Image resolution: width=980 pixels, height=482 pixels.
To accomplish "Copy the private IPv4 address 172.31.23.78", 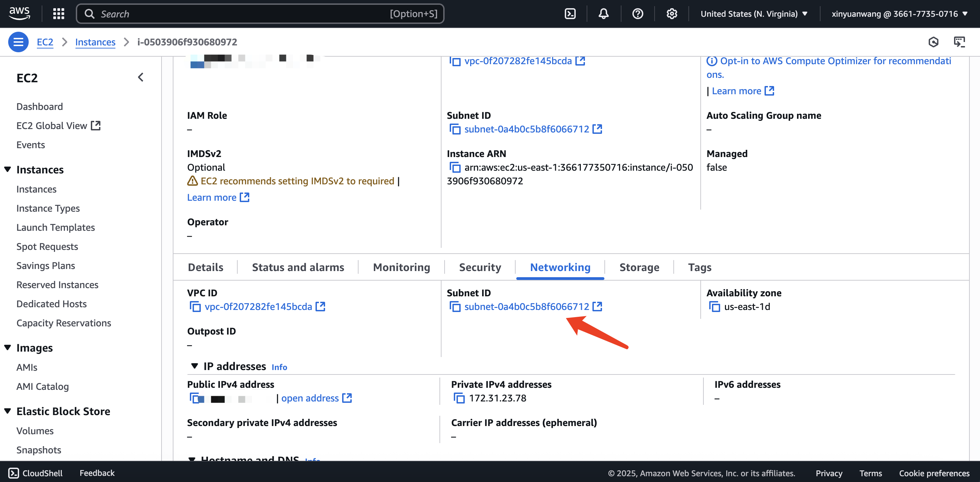I will 460,398.
